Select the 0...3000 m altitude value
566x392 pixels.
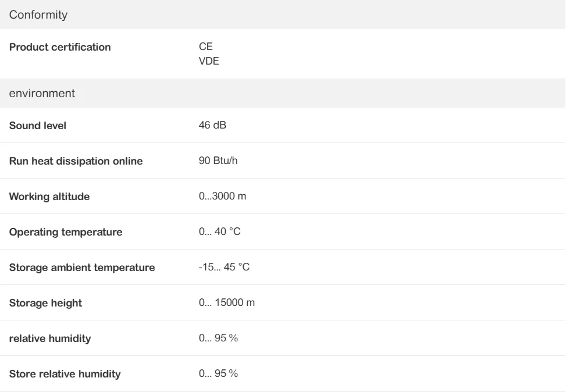click(222, 197)
